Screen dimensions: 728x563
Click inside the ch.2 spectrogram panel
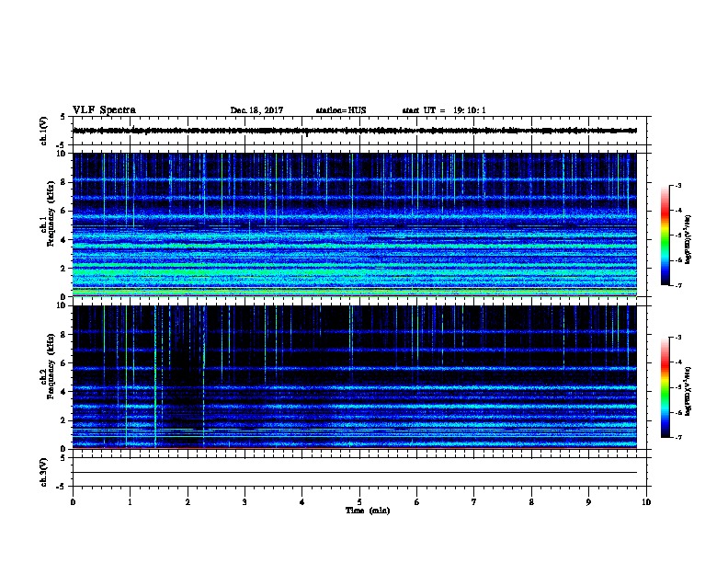[x=355, y=377]
